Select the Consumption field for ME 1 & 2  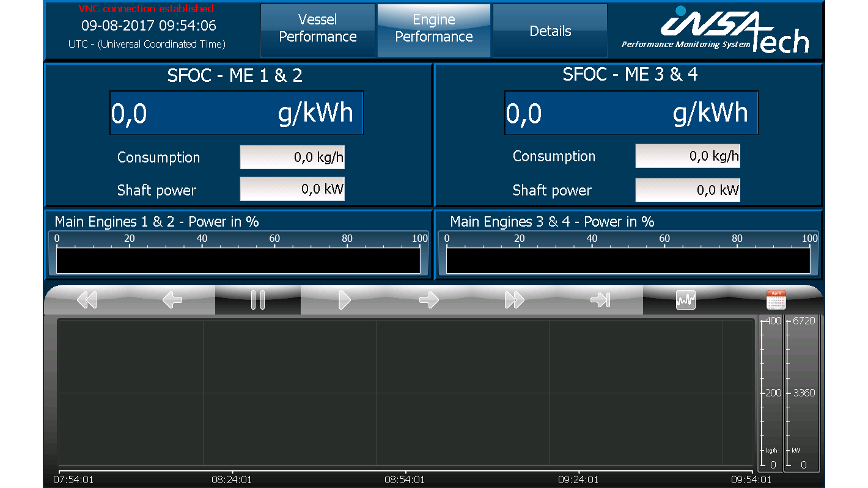292,157
